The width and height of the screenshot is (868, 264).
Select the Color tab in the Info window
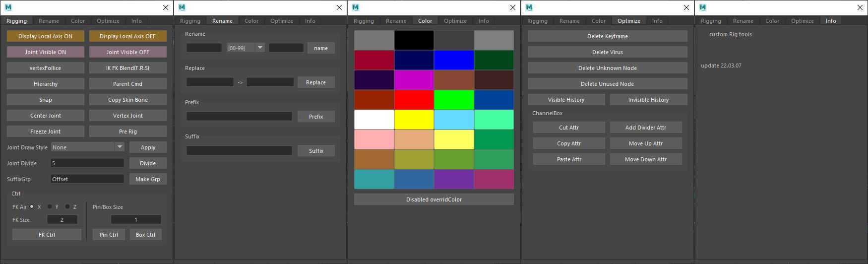pyautogui.click(x=772, y=21)
